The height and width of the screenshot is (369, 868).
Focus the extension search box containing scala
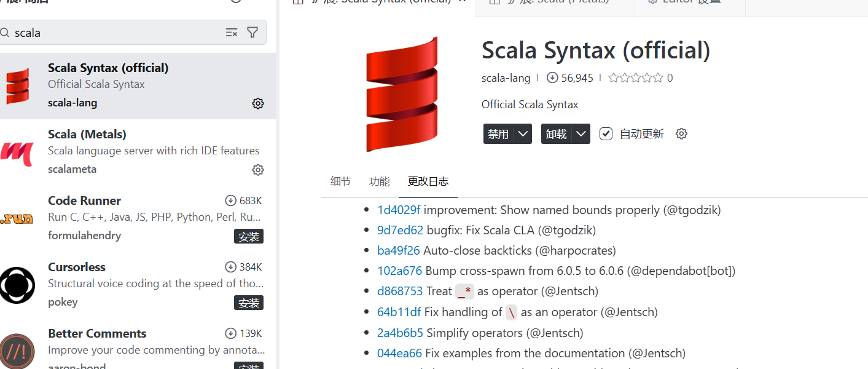pyautogui.click(x=117, y=33)
